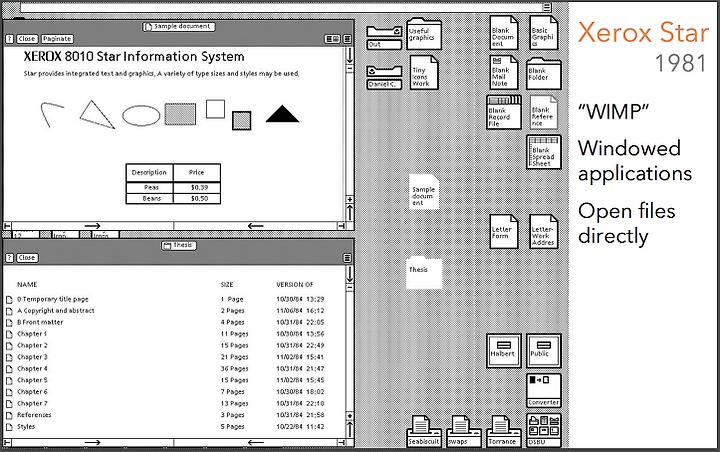Click the help '?' button in Thesis window
Image resolution: width=720 pixels, height=452 pixels.
[x=9, y=258]
